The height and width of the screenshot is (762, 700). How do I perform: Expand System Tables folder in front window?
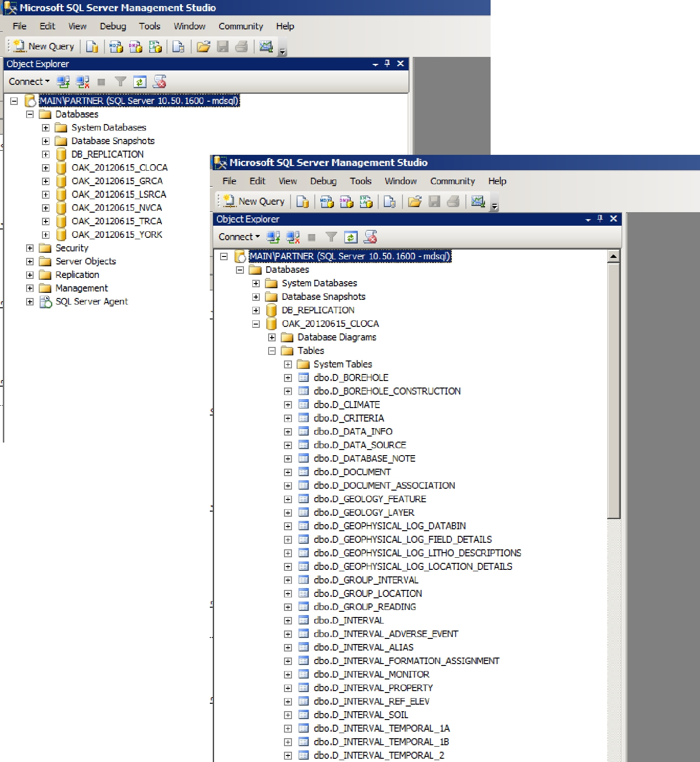[288, 364]
